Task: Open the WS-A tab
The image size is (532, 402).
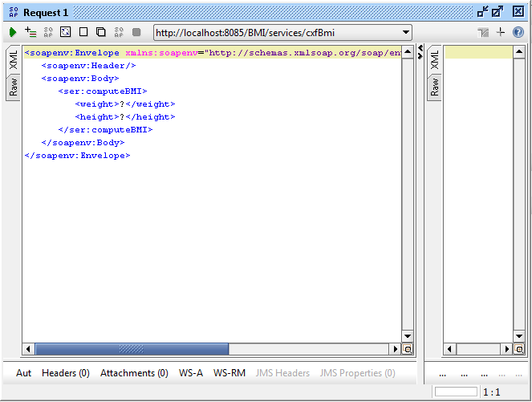Action: [x=191, y=373]
